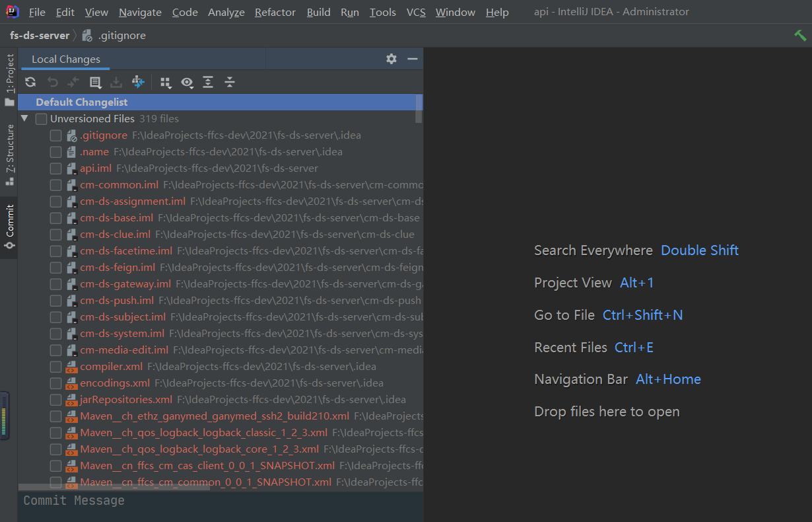Click the Rollback changes icon
Screen dimensions: 812x522
[x=52, y=82]
